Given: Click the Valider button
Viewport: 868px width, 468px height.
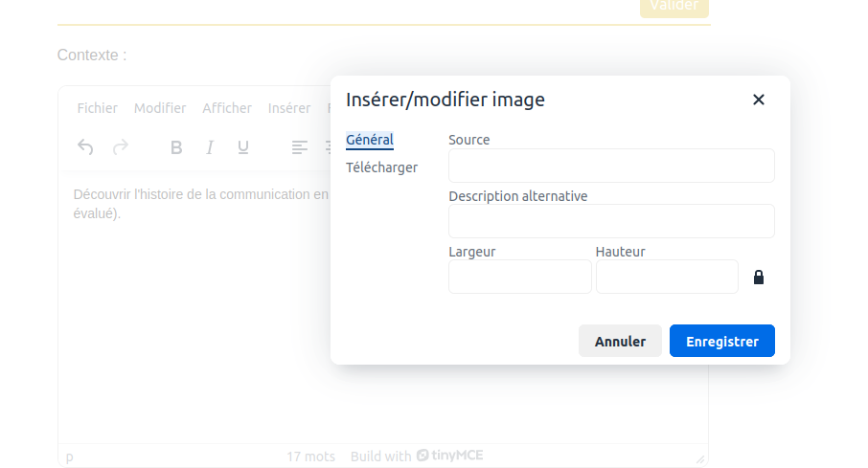Looking at the screenshot, I should tap(674, 7).
